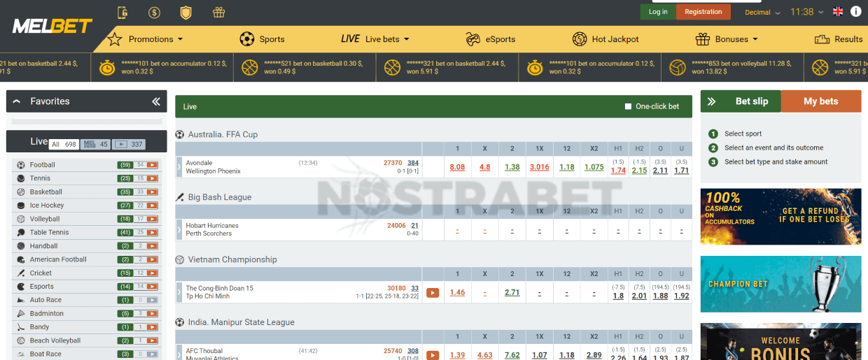Click the Football sport icon in sidebar
This screenshot has width=868, height=360.
coord(21,165)
